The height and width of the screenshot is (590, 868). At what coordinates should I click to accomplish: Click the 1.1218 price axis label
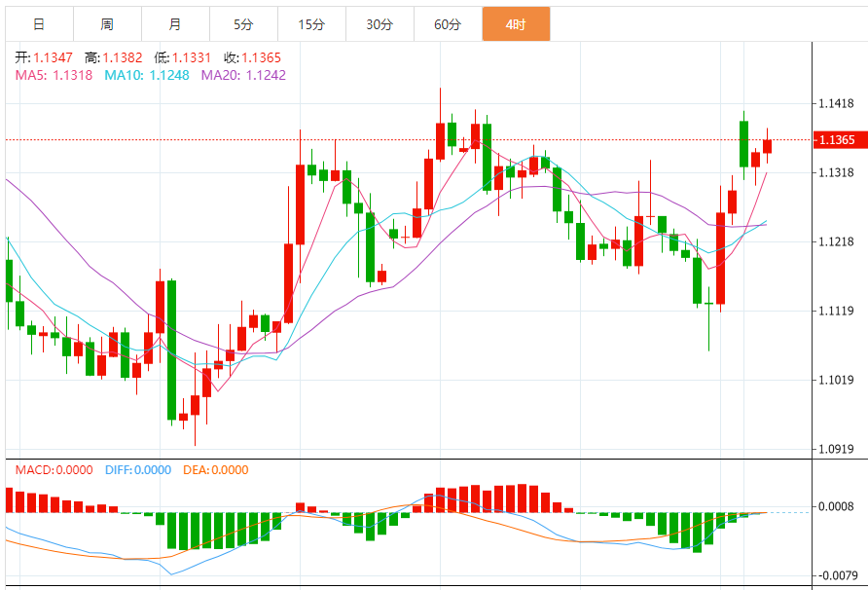pyautogui.click(x=836, y=242)
